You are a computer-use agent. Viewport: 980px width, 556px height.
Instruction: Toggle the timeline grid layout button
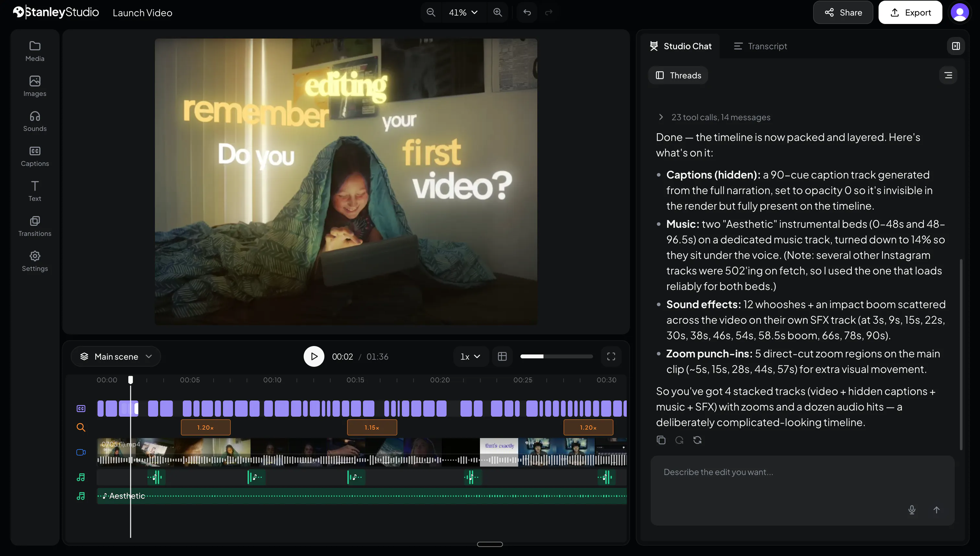pyautogui.click(x=502, y=356)
